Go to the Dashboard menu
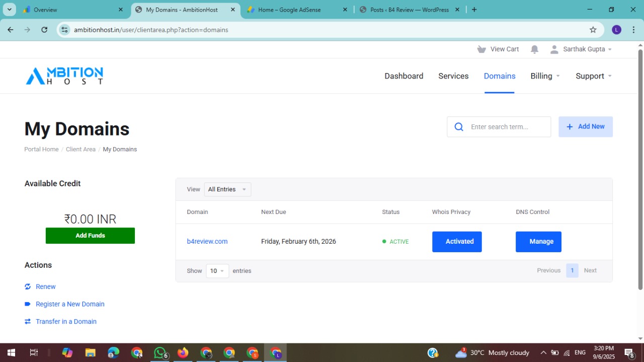Screen dimensions: 644x362 404,76
